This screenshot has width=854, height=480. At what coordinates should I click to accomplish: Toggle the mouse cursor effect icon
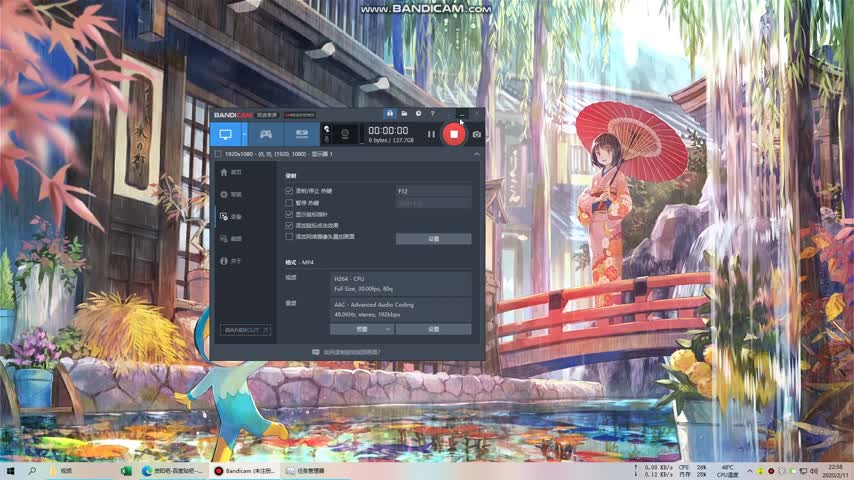tap(326, 129)
